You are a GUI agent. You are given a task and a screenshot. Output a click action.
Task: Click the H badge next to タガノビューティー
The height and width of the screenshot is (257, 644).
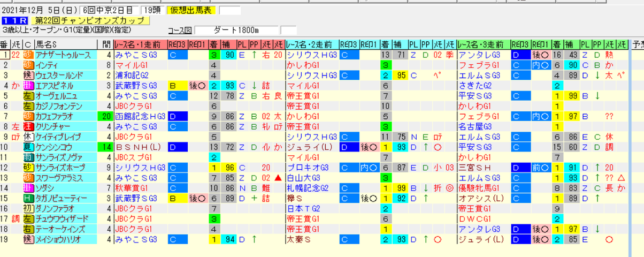(x=28, y=198)
